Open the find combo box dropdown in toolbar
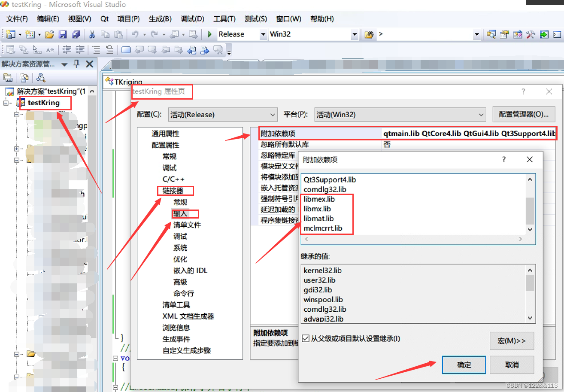Image resolution: width=564 pixels, height=392 pixels. click(x=477, y=34)
